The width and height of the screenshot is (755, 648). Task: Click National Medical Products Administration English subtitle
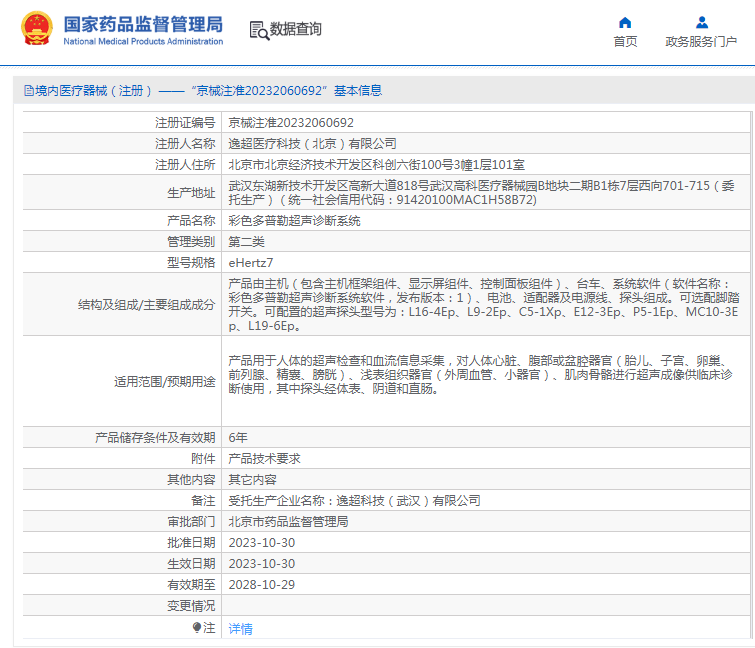pos(143,41)
